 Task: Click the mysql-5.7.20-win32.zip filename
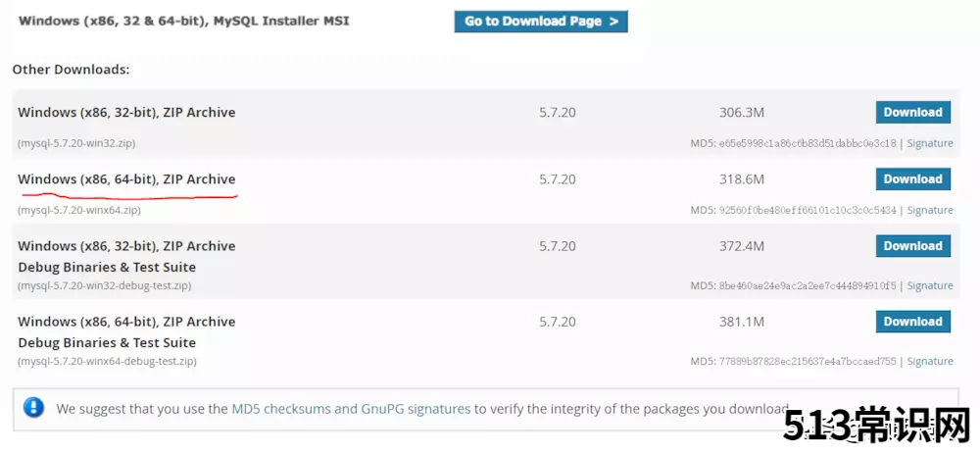point(76,143)
